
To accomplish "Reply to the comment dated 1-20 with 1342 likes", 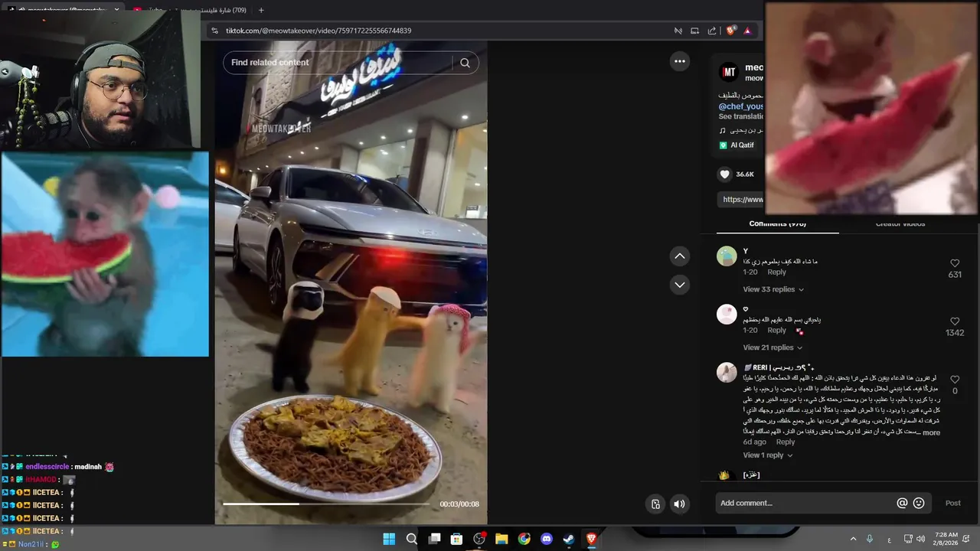I will click(x=776, y=331).
